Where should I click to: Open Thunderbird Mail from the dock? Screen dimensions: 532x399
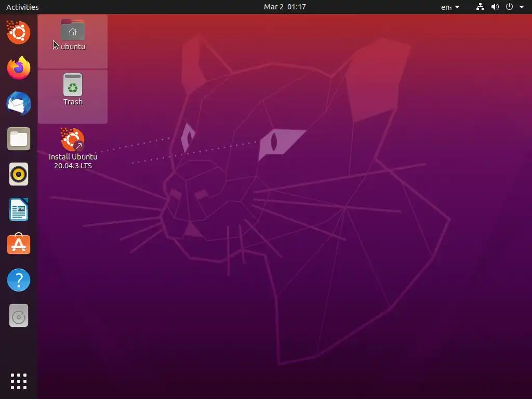click(19, 103)
